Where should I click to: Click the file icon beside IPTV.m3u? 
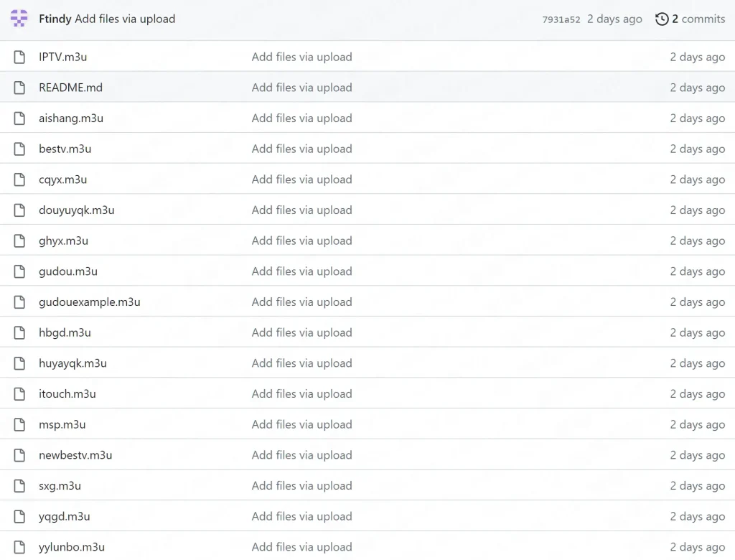click(19, 57)
